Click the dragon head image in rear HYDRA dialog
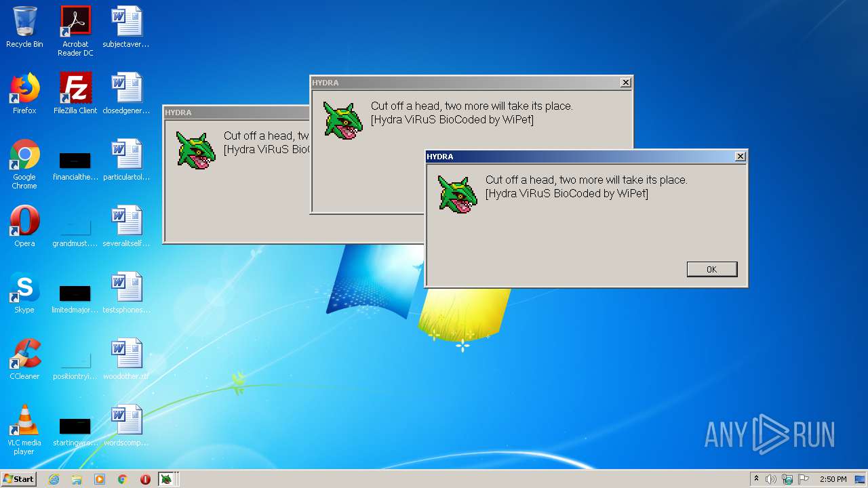The width and height of the screenshot is (868, 488). point(196,150)
